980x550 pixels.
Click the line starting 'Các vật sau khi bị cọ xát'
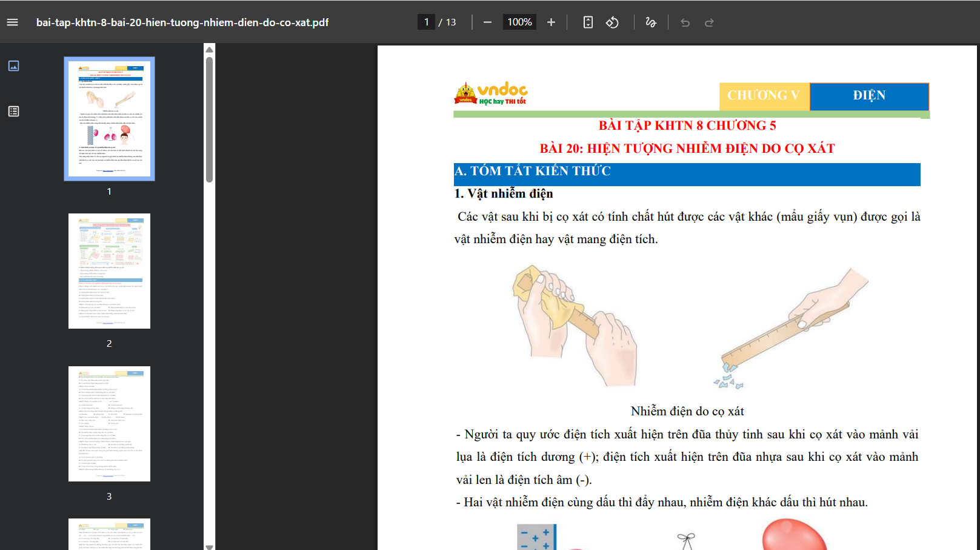[689, 216]
